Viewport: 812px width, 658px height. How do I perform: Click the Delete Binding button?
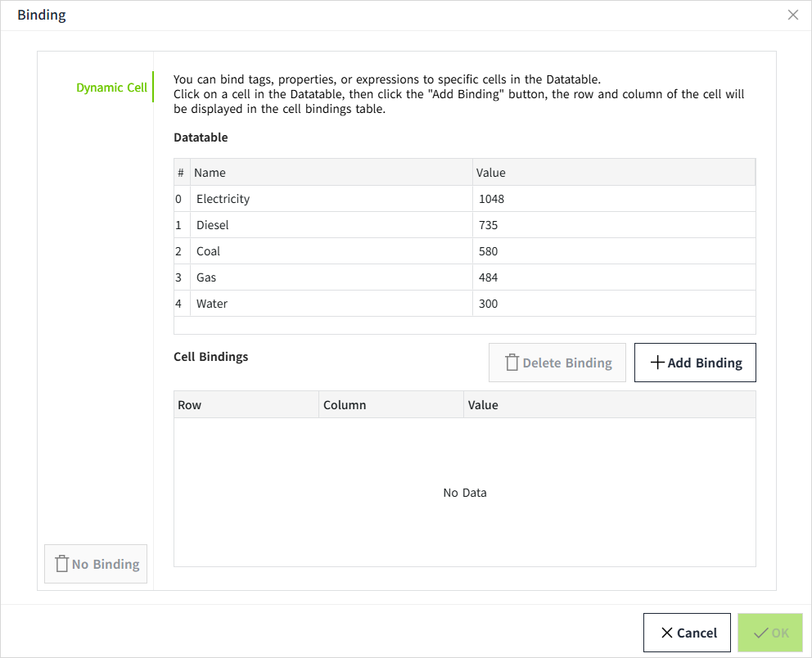pyautogui.click(x=557, y=363)
